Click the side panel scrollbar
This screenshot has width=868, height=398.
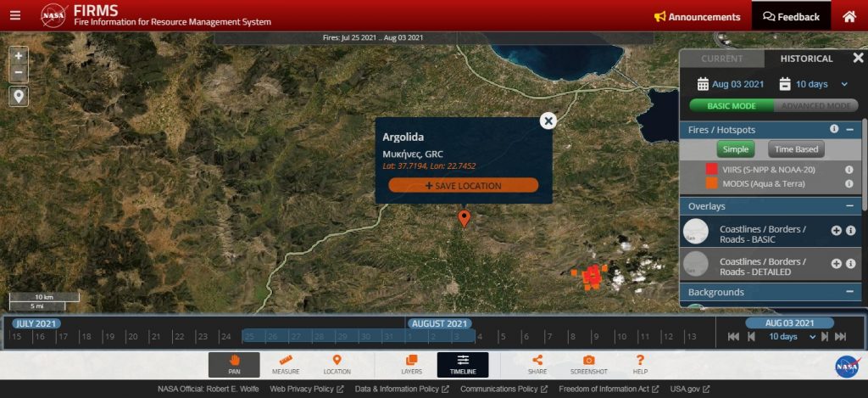click(x=865, y=165)
